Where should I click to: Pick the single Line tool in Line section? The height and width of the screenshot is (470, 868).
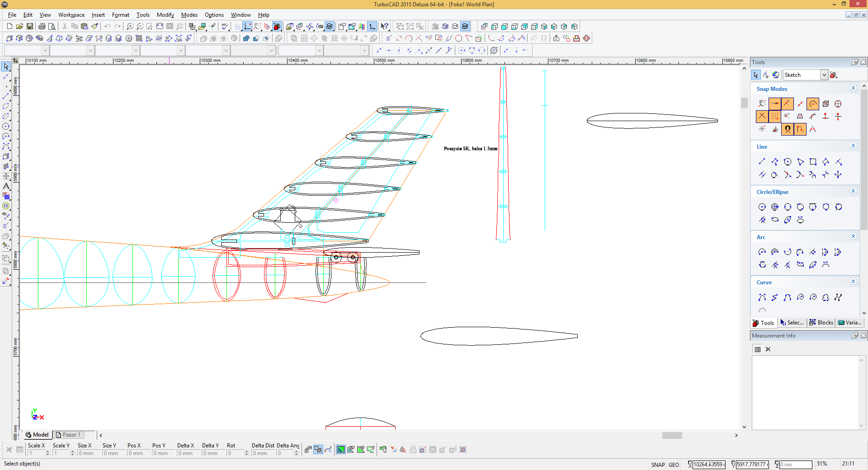762,162
